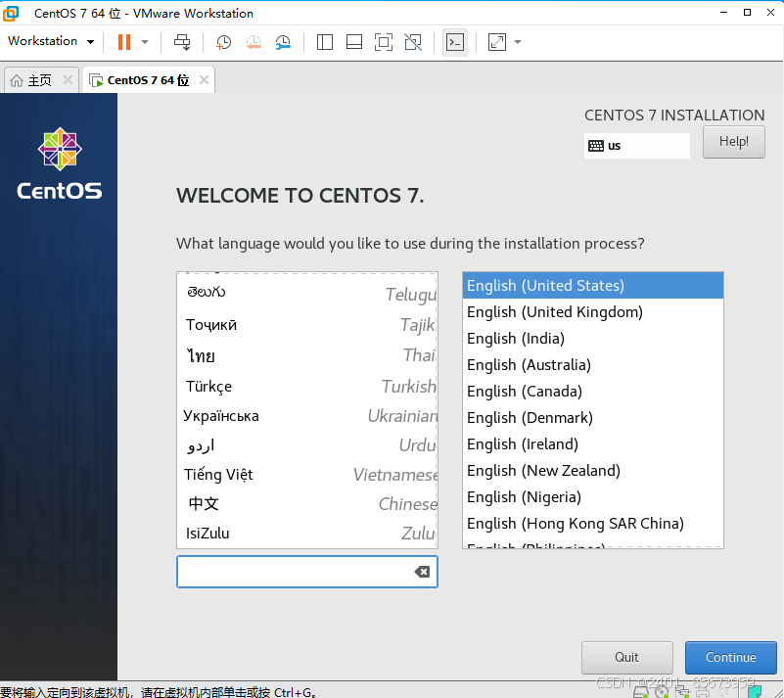Open the snapshot manager
The image size is (784, 698).
point(283,42)
